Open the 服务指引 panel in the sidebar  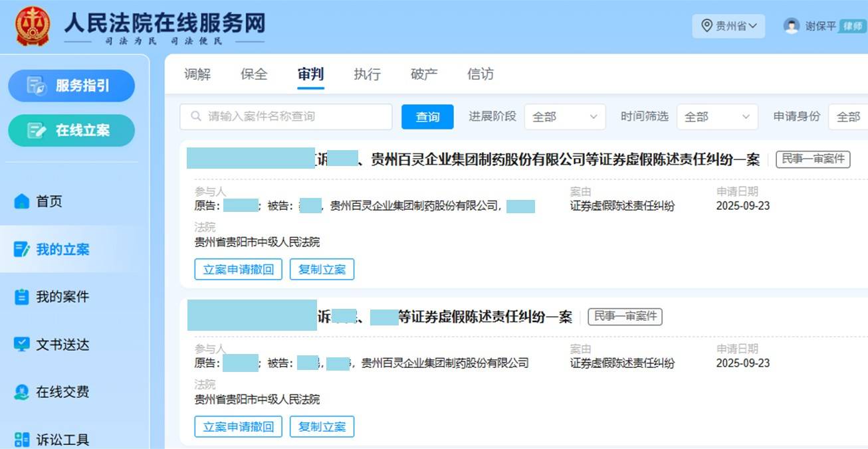pos(71,86)
